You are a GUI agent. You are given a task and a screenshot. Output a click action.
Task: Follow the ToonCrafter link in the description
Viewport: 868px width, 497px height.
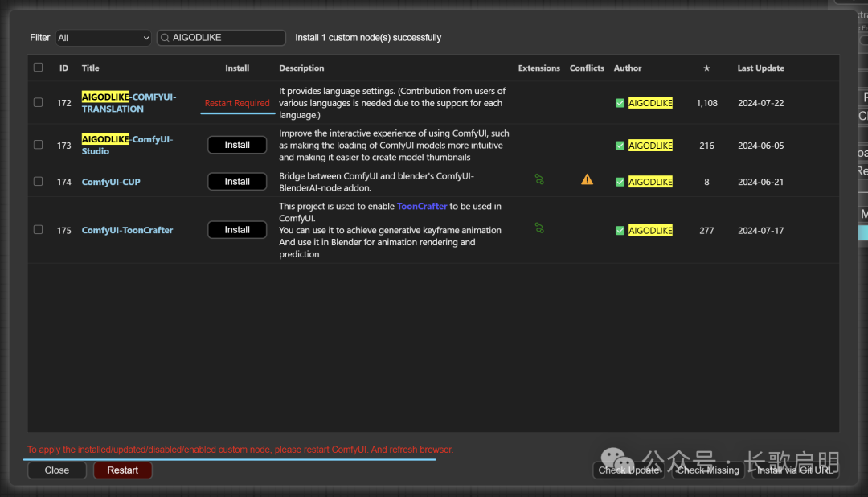tap(422, 206)
